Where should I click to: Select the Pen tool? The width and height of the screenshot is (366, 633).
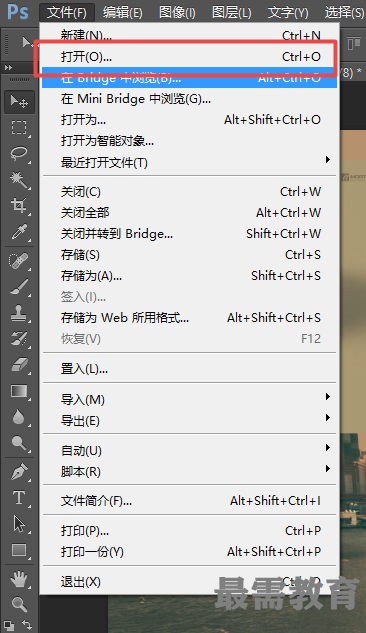[19, 472]
